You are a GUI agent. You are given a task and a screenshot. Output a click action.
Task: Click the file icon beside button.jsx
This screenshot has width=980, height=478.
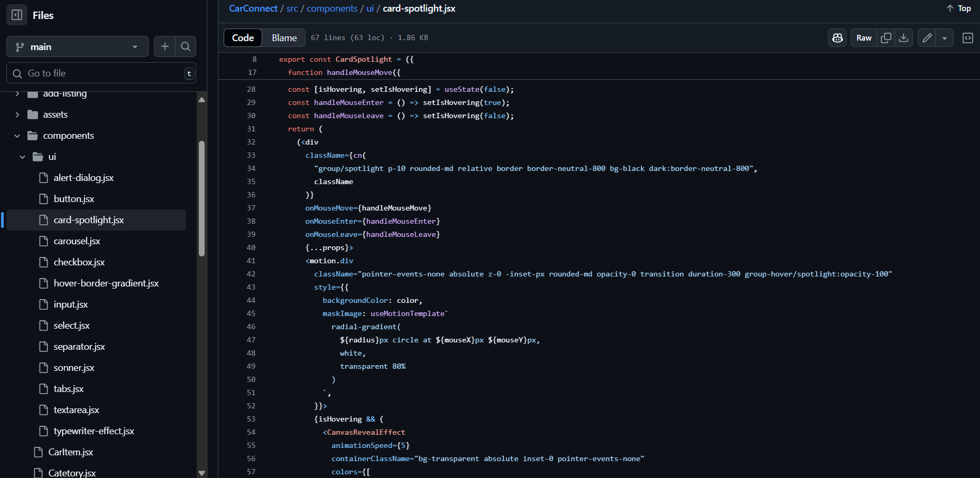(44, 199)
